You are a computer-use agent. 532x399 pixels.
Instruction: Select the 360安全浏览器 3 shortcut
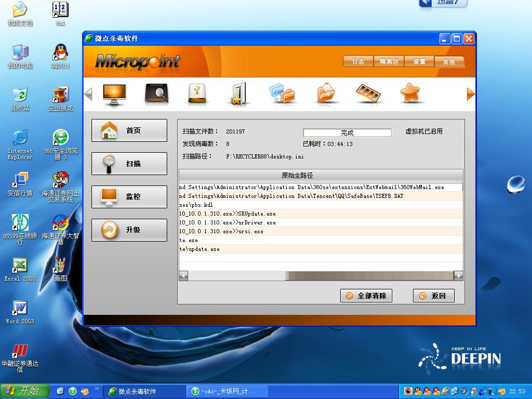click(x=60, y=144)
